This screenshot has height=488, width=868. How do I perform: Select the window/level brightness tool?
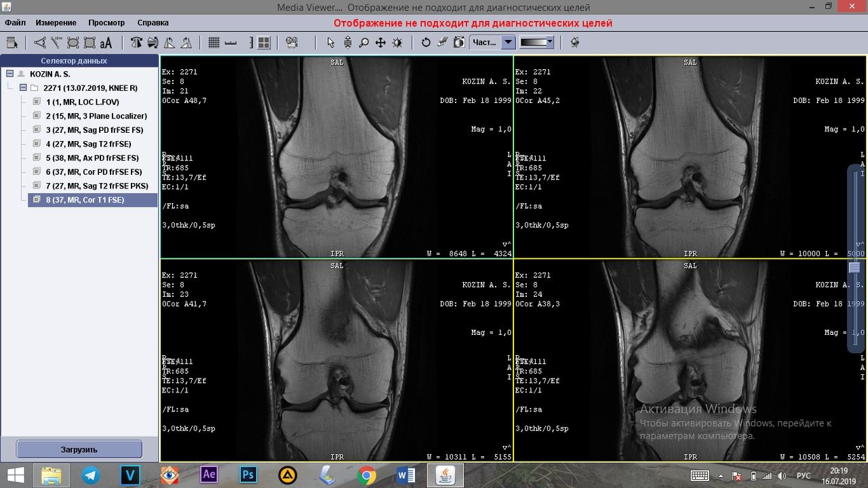pyautogui.click(x=397, y=43)
